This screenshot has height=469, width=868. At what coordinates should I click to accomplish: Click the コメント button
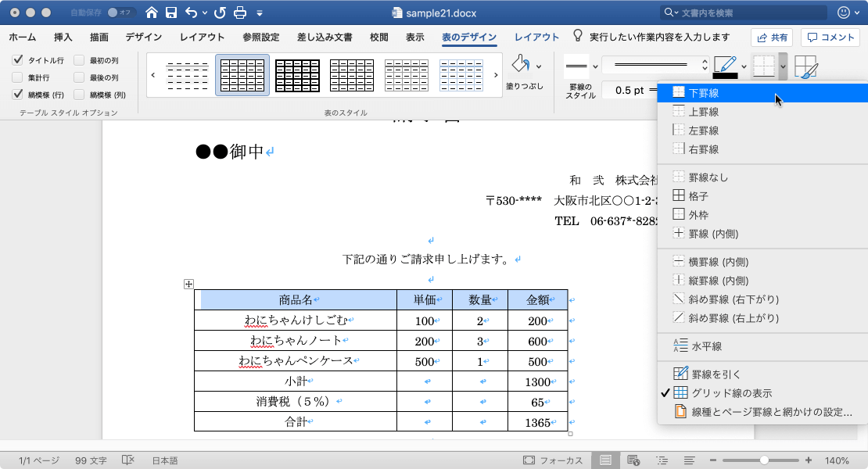point(830,37)
